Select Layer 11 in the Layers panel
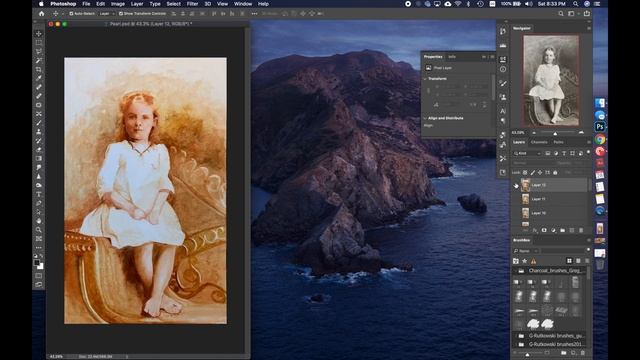This screenshot has width=640, height=360. click(550, 199)
